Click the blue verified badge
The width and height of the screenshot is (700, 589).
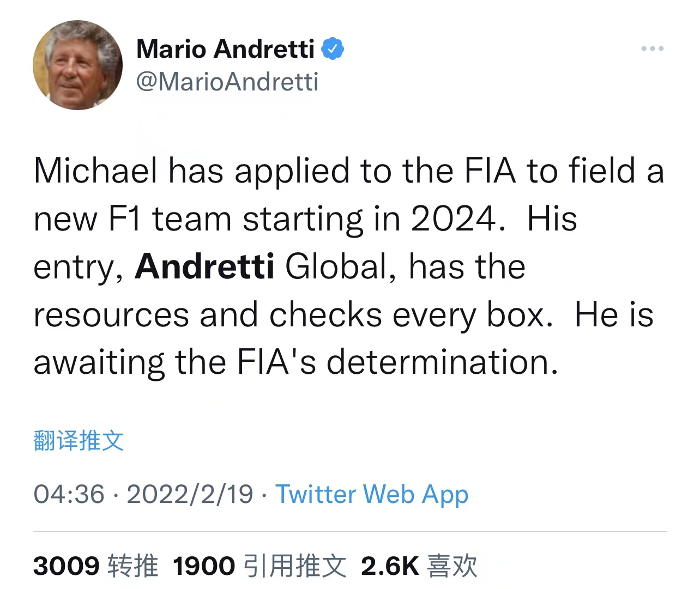point(332,49)
